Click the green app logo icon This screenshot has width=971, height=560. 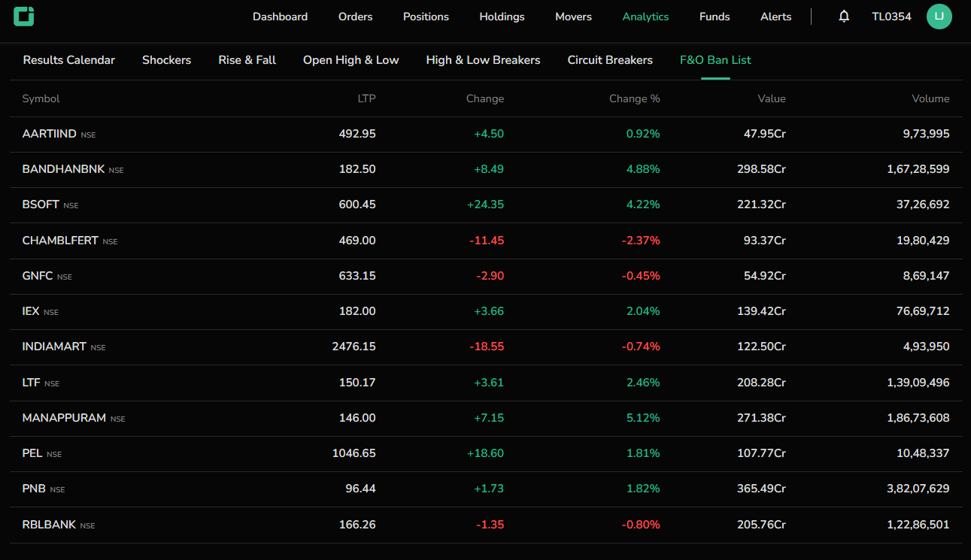24,16
